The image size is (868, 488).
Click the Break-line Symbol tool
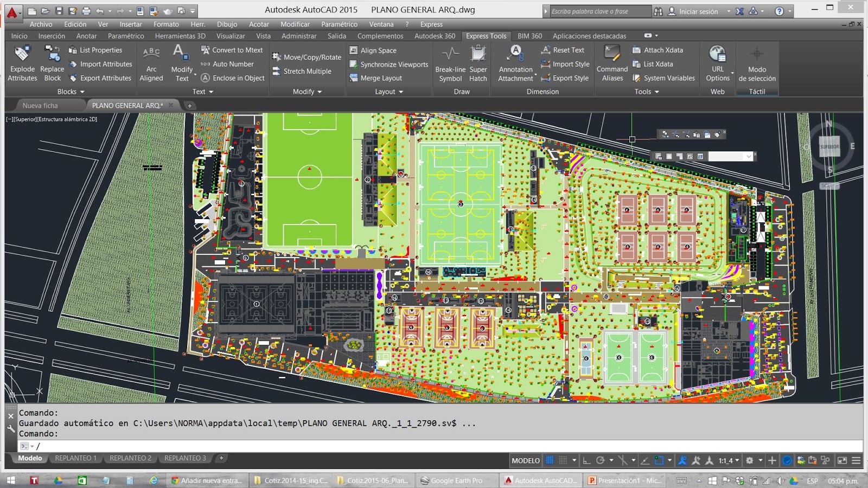(x=450, y=63)
